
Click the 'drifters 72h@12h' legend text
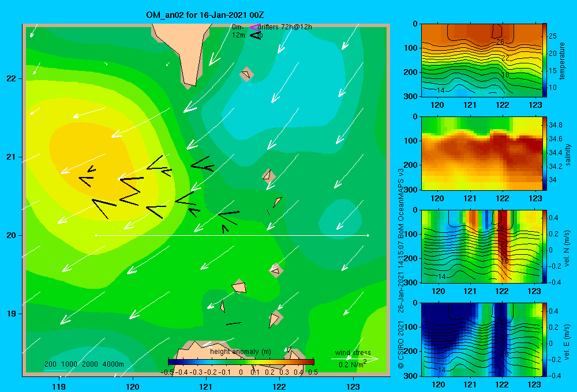(x=284, y=27)
